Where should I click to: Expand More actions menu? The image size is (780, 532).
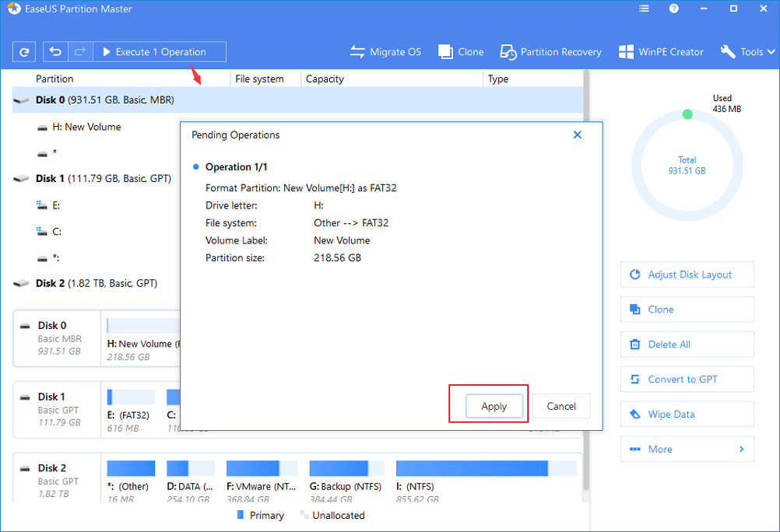click(x=687, y=449)
